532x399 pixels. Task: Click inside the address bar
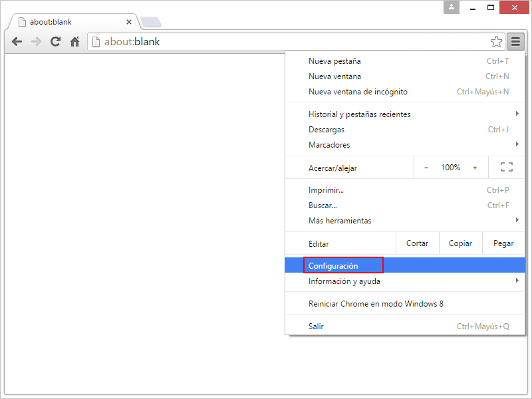tap(266, 41)
